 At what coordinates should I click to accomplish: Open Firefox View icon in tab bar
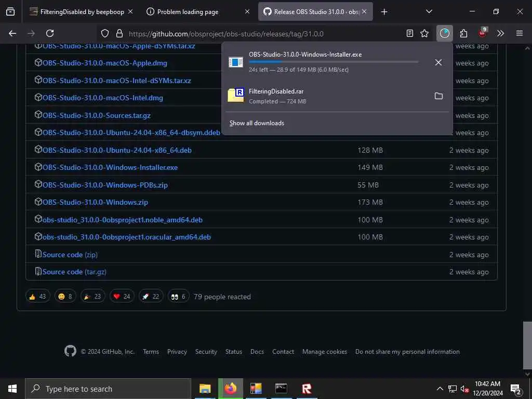click(x=10, y=12)
